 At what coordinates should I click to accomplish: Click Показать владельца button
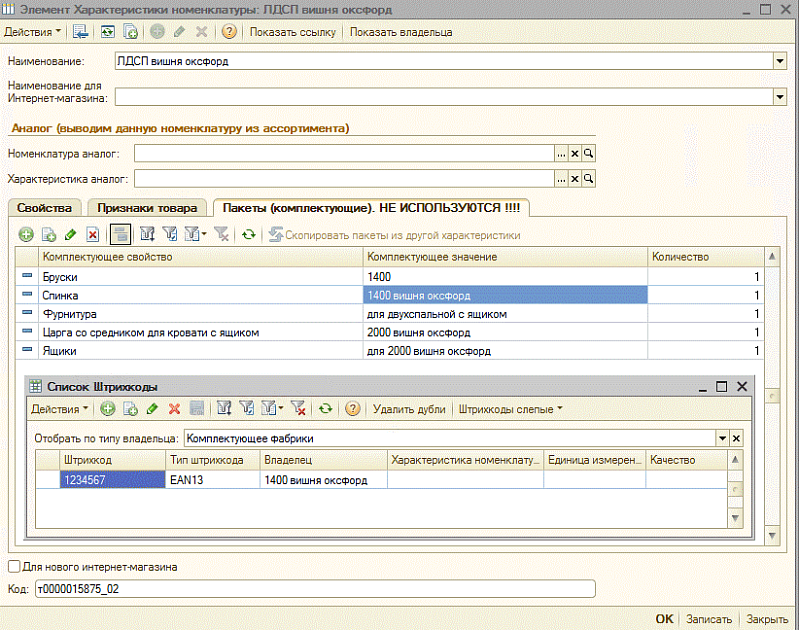tap(401, 32)
